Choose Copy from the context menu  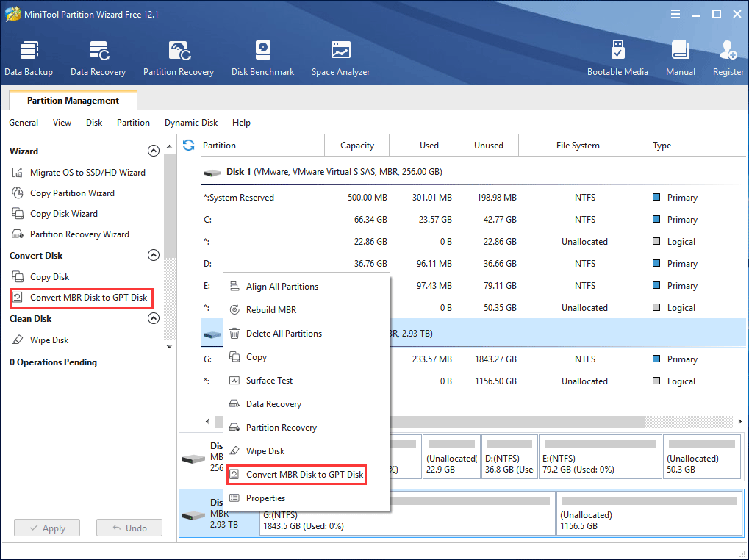tap(308, 357)
